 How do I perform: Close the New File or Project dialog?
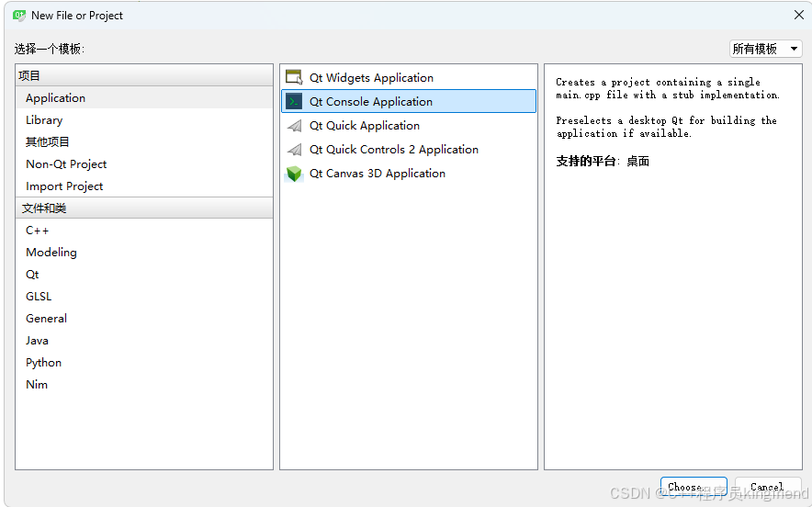798,15
